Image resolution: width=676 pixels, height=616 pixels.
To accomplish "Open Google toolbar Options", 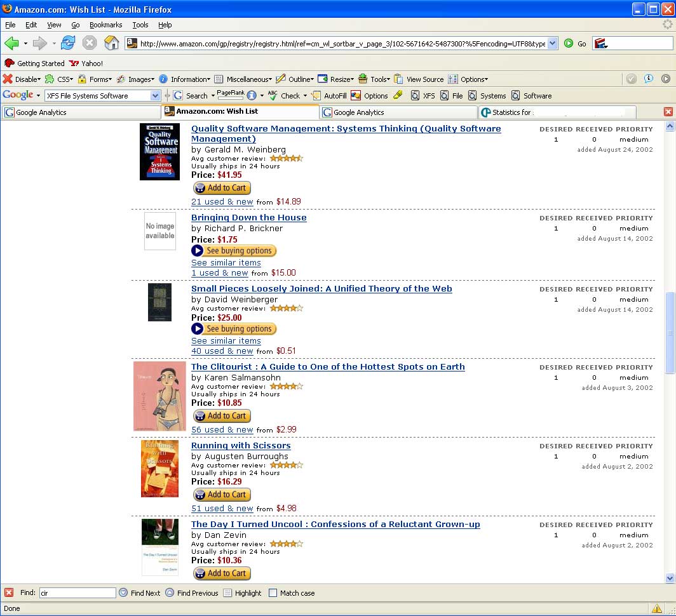I will [x=370, y=96].
